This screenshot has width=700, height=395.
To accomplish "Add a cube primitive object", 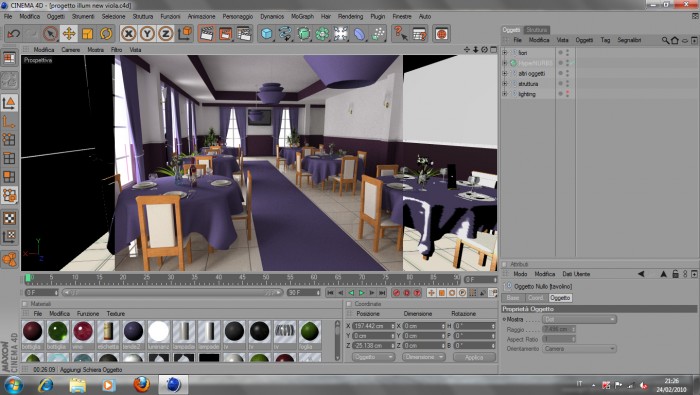I will (267, 34).
